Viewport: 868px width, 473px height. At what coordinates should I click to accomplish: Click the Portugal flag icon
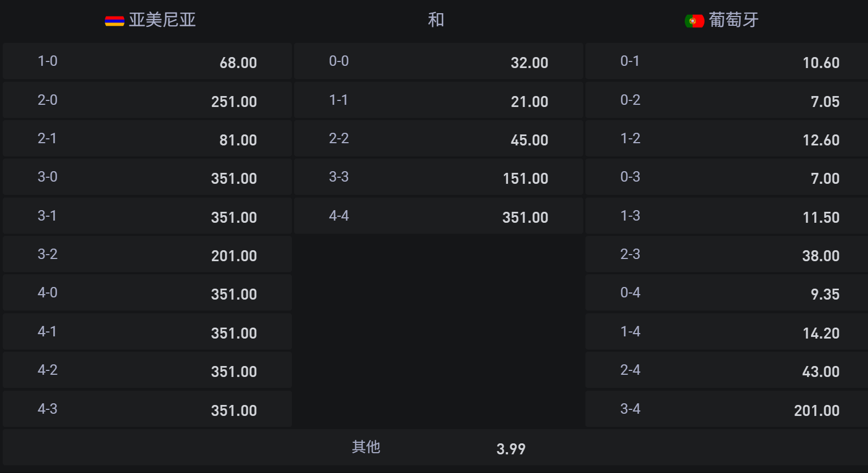[x=694, y=21]
